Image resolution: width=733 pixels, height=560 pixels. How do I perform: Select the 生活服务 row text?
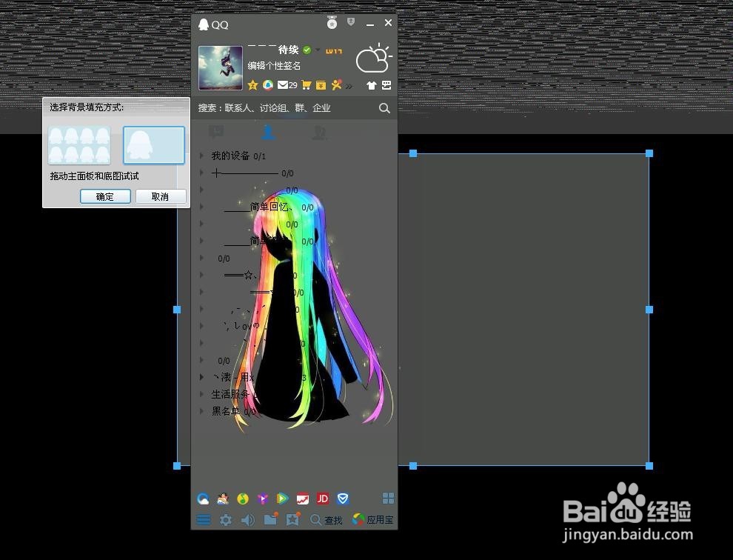click(230, 394)
